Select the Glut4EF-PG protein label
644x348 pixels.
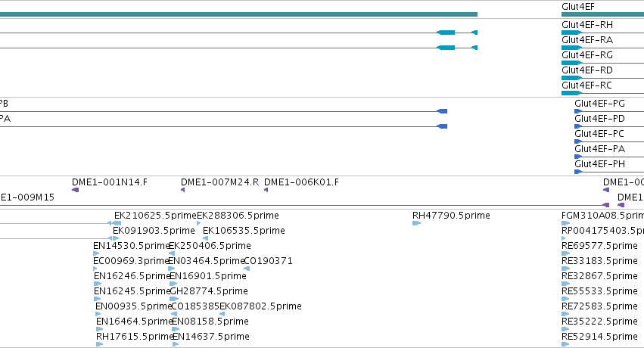tap(599, 104)
